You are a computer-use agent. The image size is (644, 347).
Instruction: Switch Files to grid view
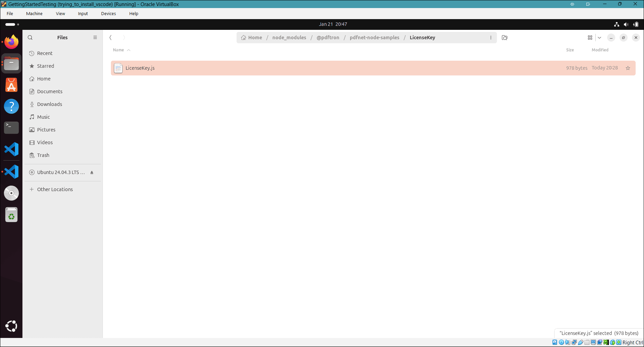pos(590,38)
